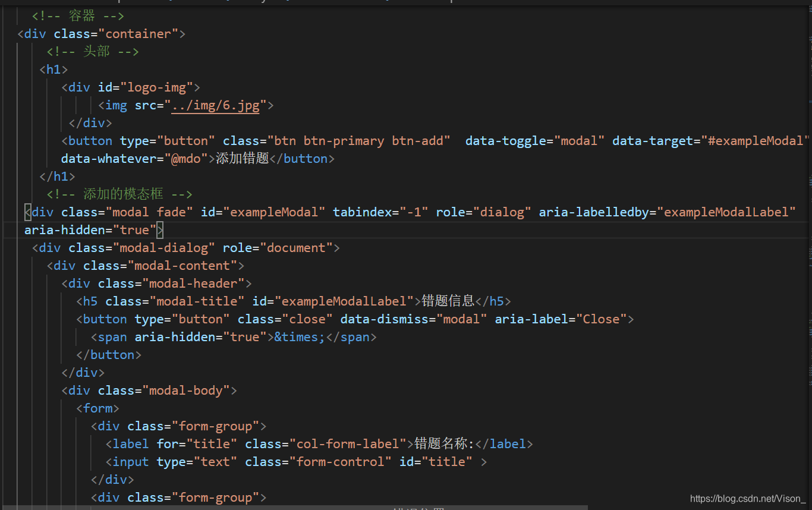Click the "modal-dialog" class value
Viewport: 812px width, 510px height.
(164, 248)
